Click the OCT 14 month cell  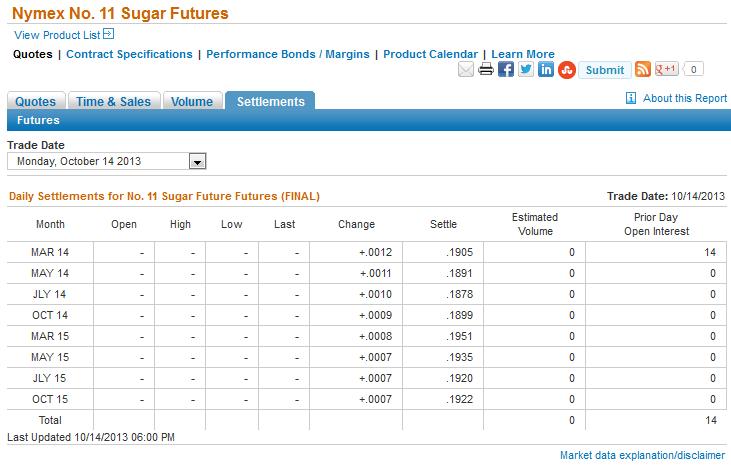point(50,315)
